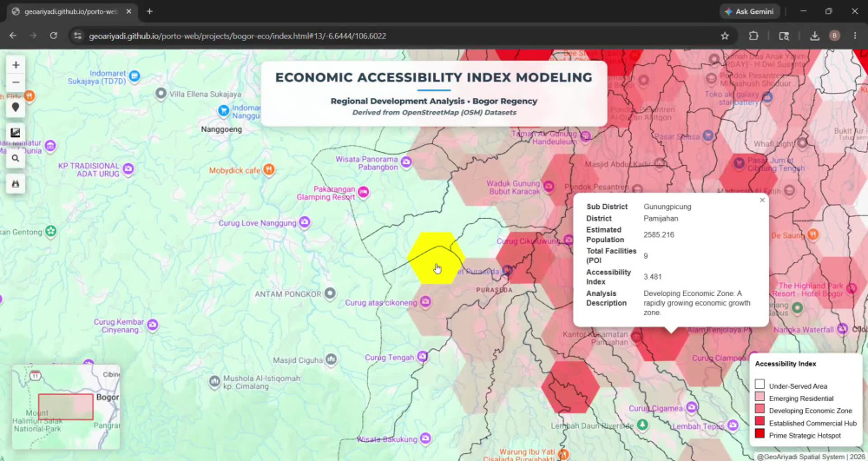Click the Nangka Waterfall marker
The width and height of the screenshot is (868, 461).
click(843, 329)
